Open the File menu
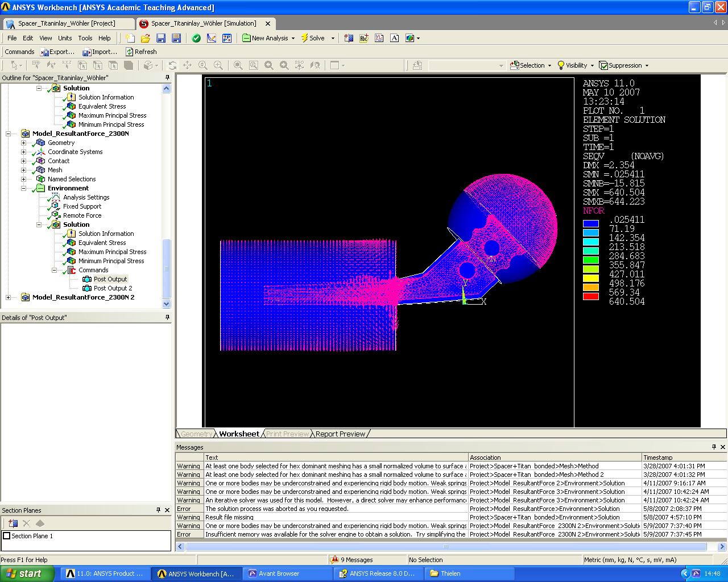Image resolution: width=728 pixels, height=582 pixels. click(12, 38)
